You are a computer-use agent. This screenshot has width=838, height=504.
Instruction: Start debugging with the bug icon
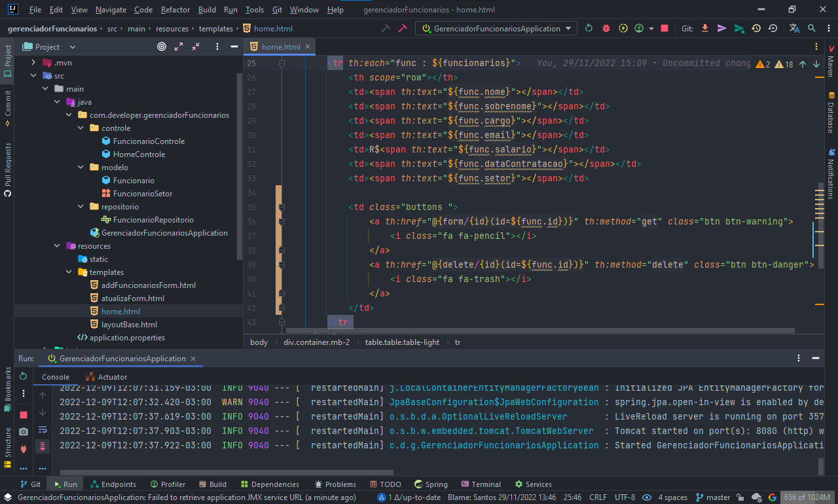(606, 28)
